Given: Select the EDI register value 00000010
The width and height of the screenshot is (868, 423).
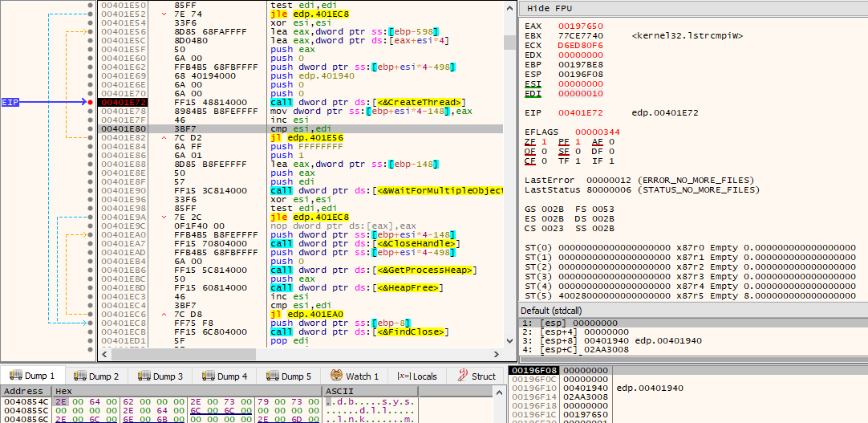Looking at the screenshot, I should pyautogui.click(x=581, y=94).
